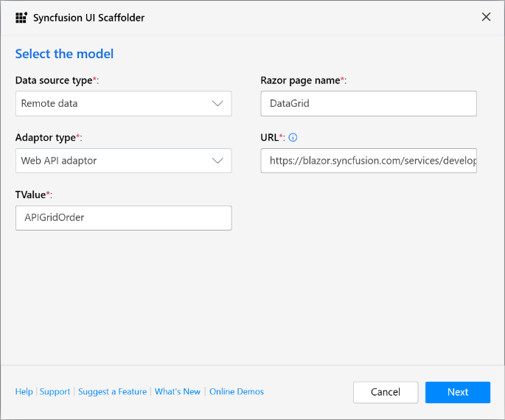The height and width of the screenshot is (420, 505).
Task: Expand the Adaptor type combo box
Action: (123, 161)
